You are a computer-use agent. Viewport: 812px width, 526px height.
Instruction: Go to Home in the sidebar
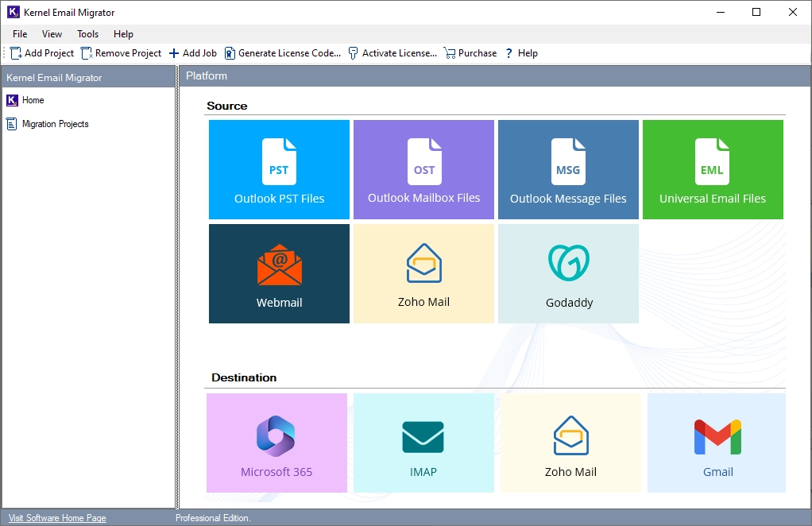(25, 100)
